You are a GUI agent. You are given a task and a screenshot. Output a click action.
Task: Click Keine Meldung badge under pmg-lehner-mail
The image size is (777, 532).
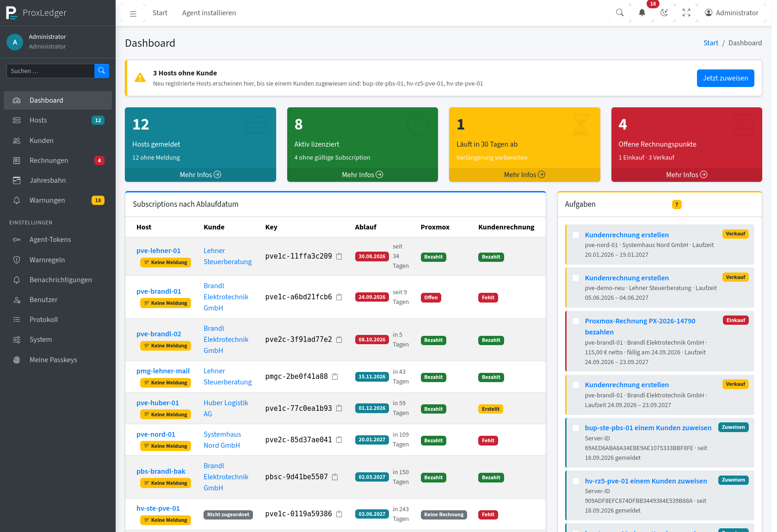[165, 383]
